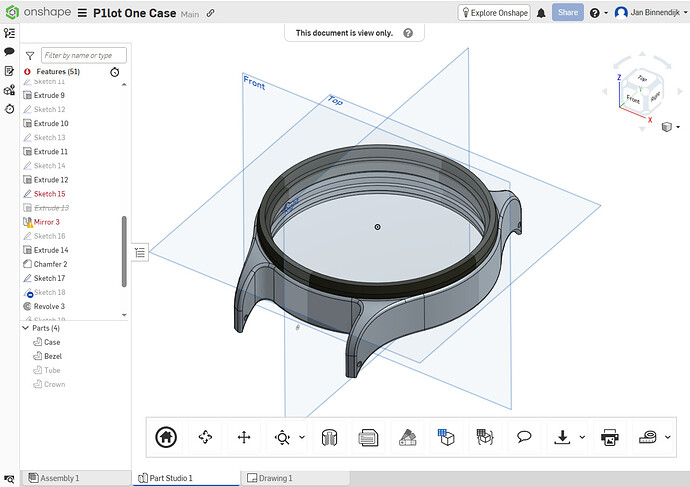Click the Share button
The height and width of the screenshot is (487, 690).
[568, 13]
